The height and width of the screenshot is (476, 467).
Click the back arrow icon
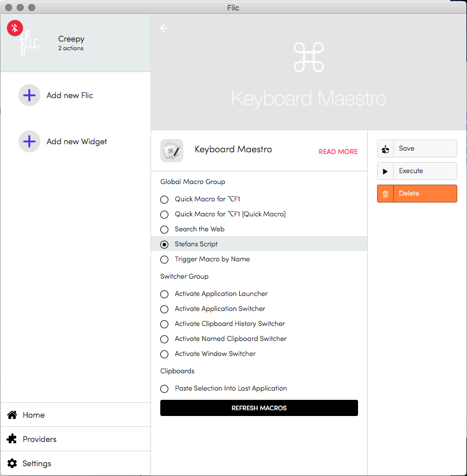164,28
